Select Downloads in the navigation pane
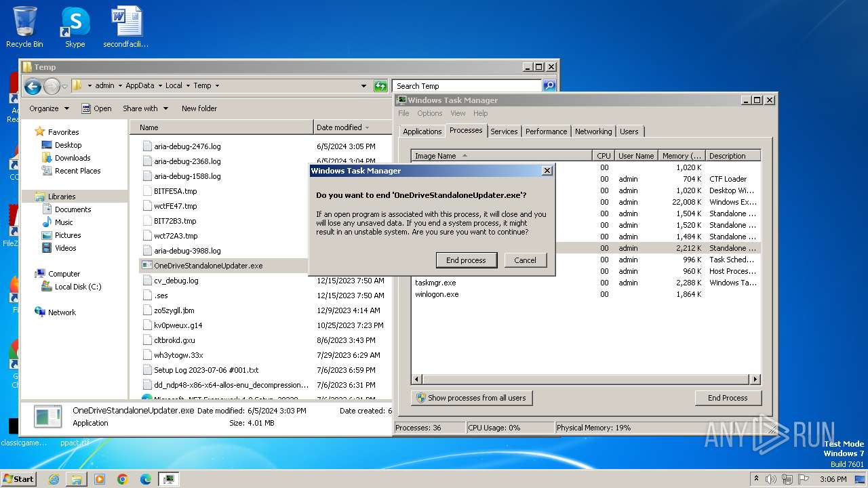This screenshot has width=868, height=488. click(x=73, y=158)
